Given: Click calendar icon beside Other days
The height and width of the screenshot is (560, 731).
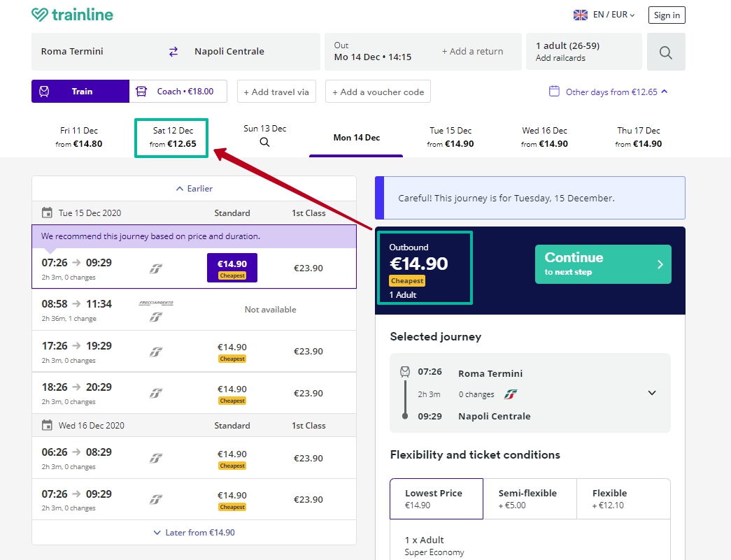Looking at the screenshot, I should (x=554, y=92).
